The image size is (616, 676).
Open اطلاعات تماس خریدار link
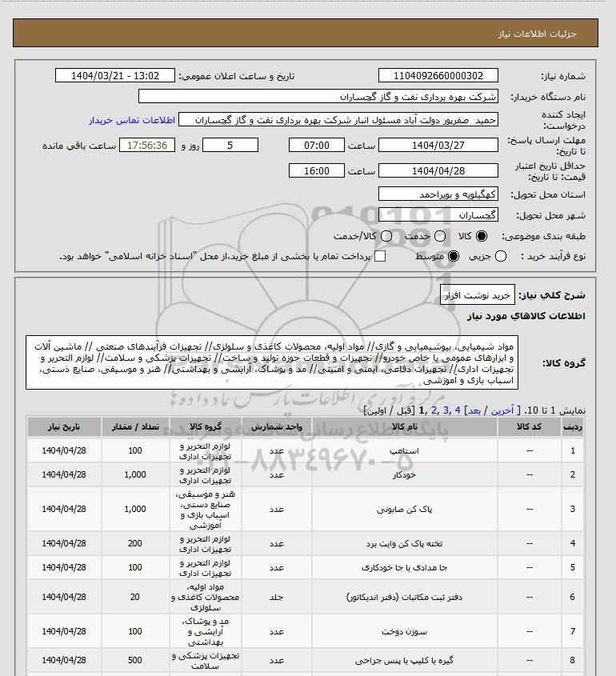[132, 120]
